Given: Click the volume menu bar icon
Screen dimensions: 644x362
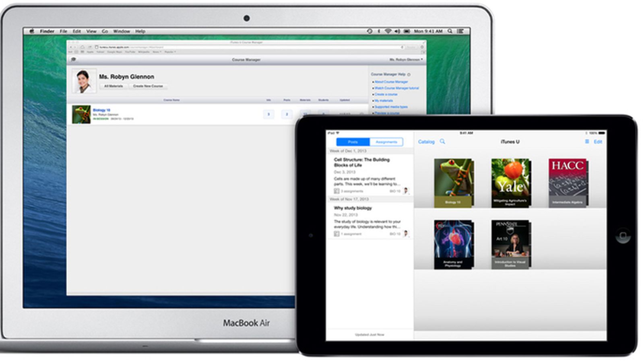Looking at the screenshot, I should point(397,31).
